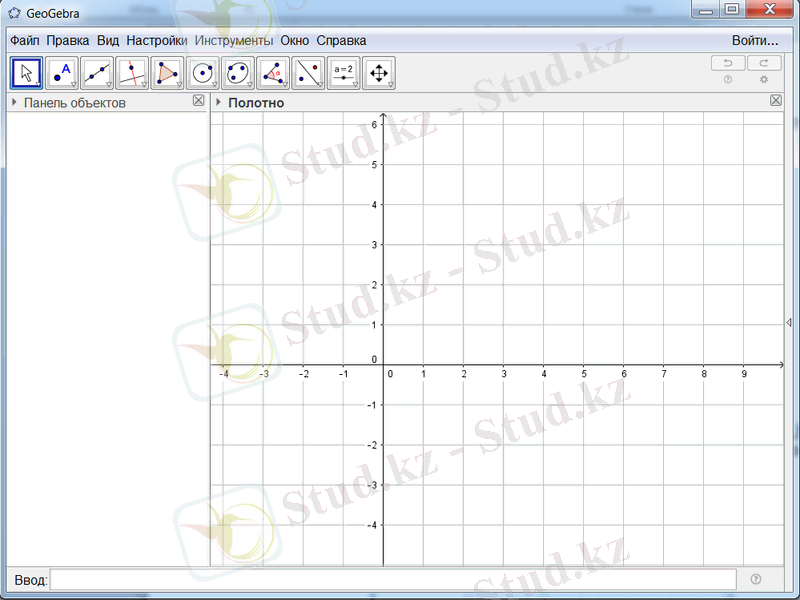Click the Redo button
The height and width of the screenshot is (600, 800).
[764, 63]
